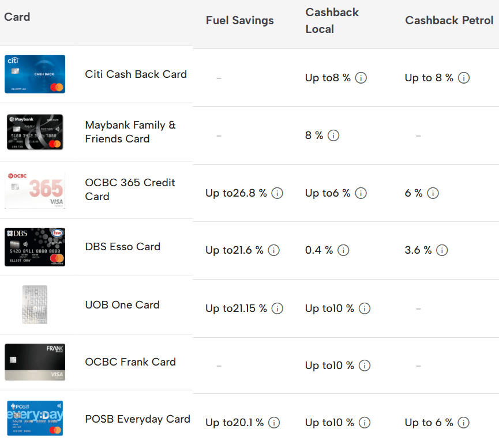Click info icon beside Citi Cashback Local
The width and height of the screenshot is (499, 448).
point(361,78)
